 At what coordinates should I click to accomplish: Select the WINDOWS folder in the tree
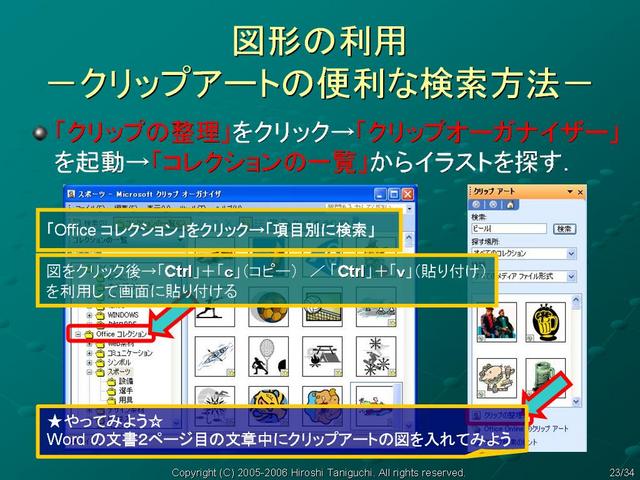click(123, 315)
